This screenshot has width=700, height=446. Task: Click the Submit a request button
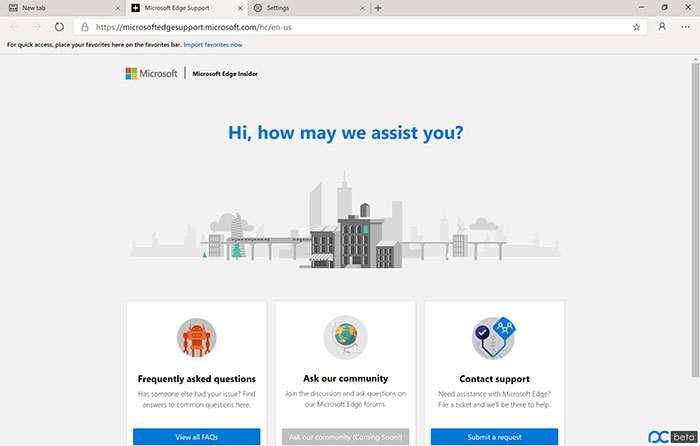pos(494,437)
